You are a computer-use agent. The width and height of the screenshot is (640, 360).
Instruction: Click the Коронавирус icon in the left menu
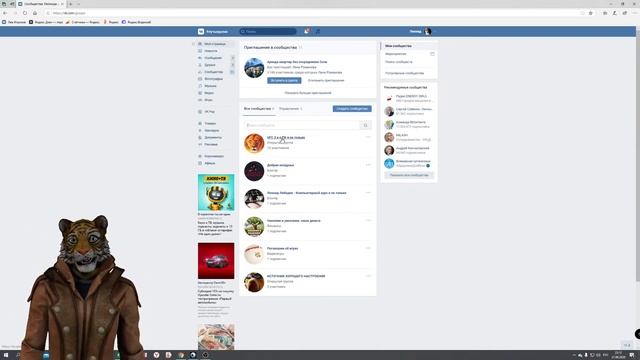coord(200,156)
